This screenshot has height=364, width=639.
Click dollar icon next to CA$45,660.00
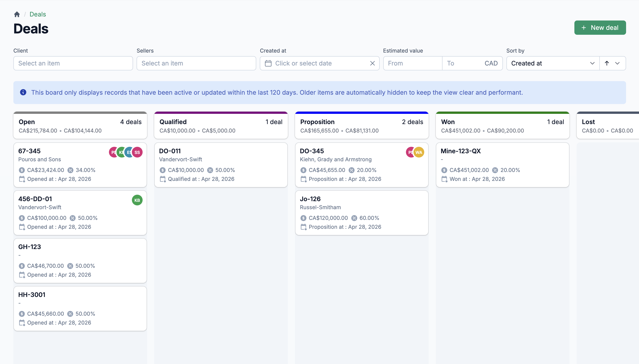coord(22,314)
